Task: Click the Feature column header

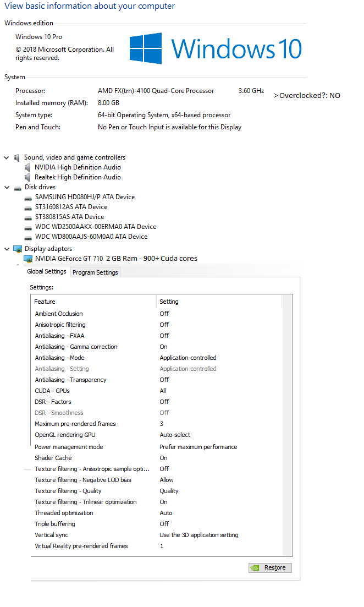Action: coord(93,302)
